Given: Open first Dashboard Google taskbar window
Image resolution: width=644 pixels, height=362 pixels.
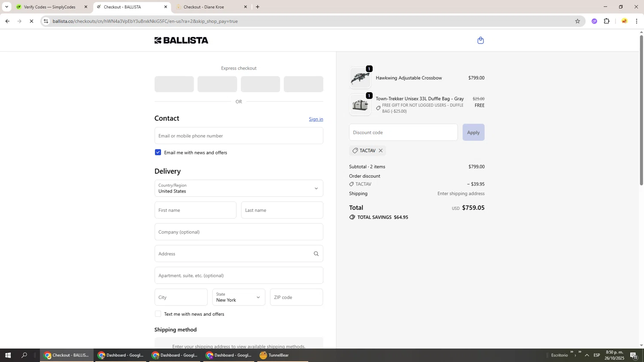Looking at the screenshot, I should [x=121, y=355].
